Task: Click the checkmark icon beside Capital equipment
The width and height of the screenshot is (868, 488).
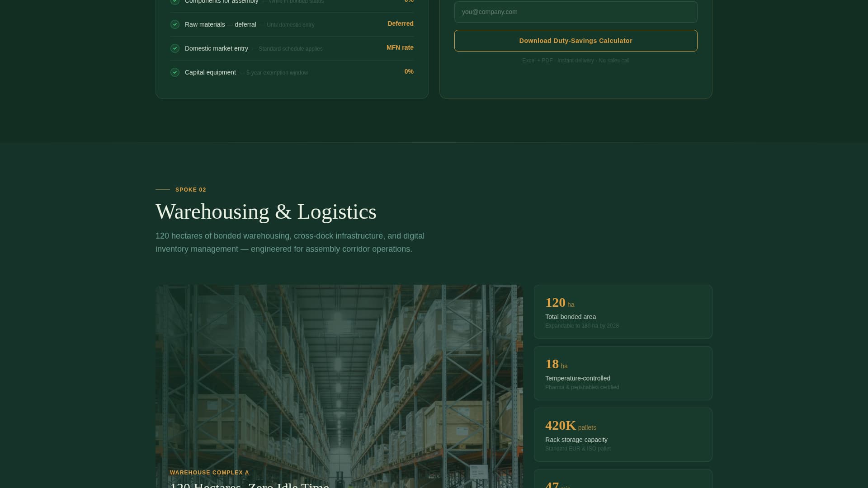Action: 175,72
